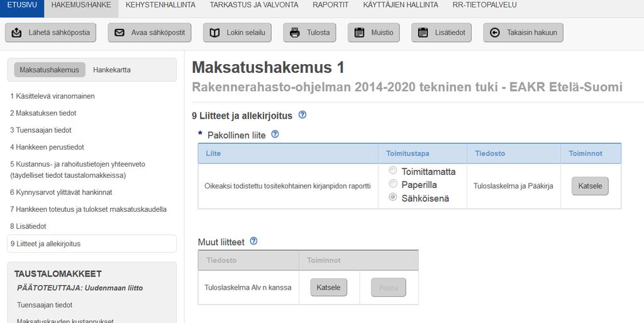Click the Avaa sähköpostit button label

pyautogui.click(x=158, y=33)
